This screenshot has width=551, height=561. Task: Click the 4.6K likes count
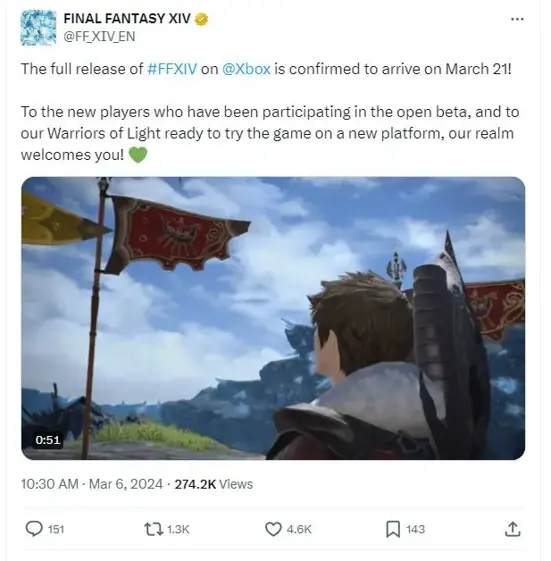pyautogui.click(x=299, y=529)
